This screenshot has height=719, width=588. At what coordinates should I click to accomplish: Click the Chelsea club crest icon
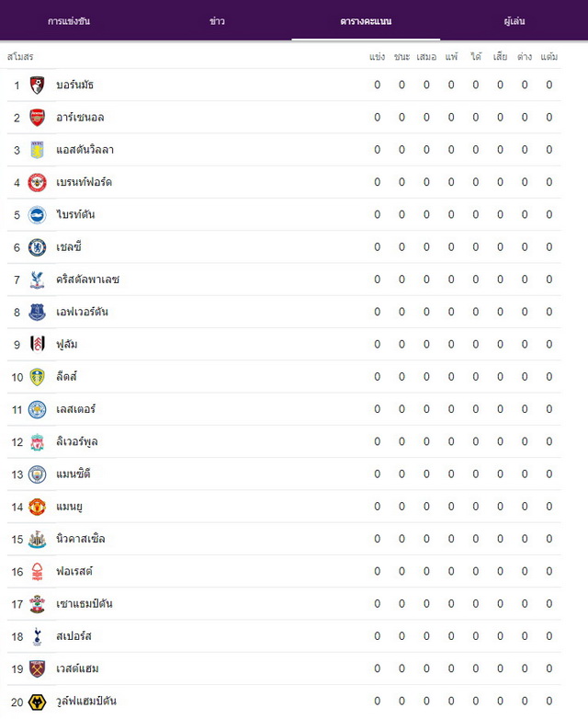(37, 247)
